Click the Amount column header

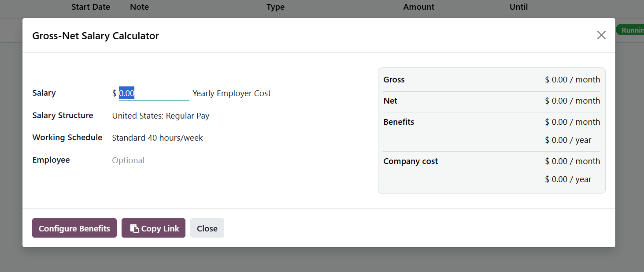(418, 7)
